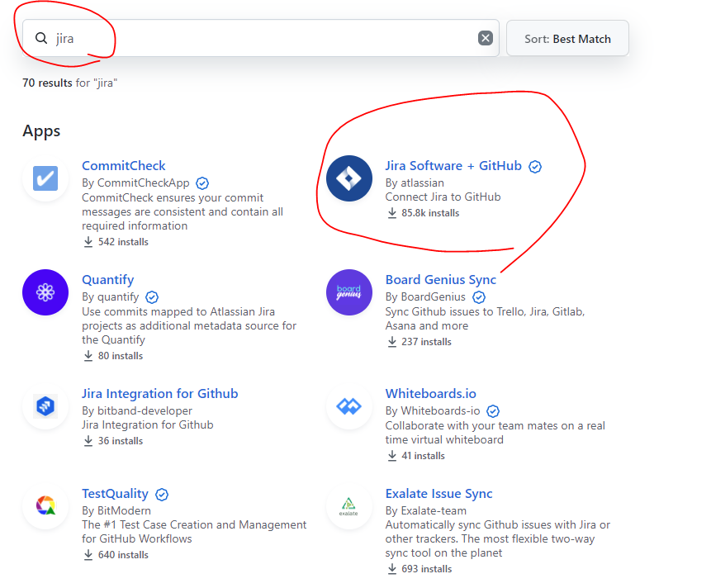
Task: Click 'Connect Jira to GitHub' description
Action: 443,197
